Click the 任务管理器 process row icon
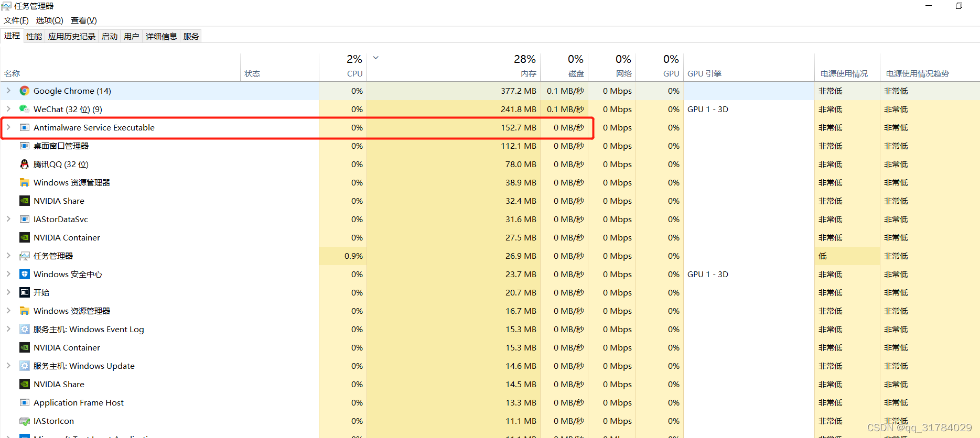Image resolution: width=980 pixels, height=438 pixels. [25, 256]
